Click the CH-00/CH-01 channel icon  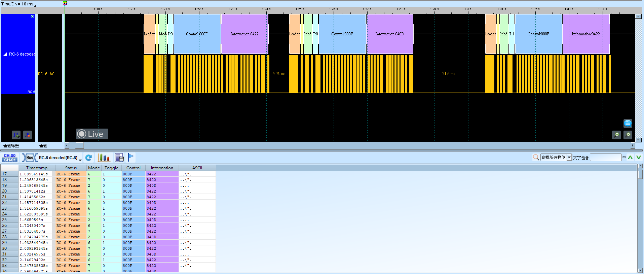click(10, 158)
